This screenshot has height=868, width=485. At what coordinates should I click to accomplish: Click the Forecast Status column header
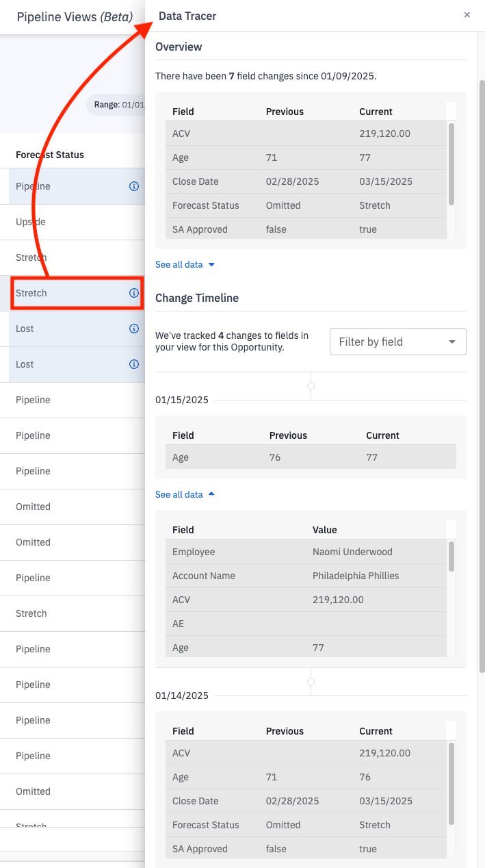50,155
